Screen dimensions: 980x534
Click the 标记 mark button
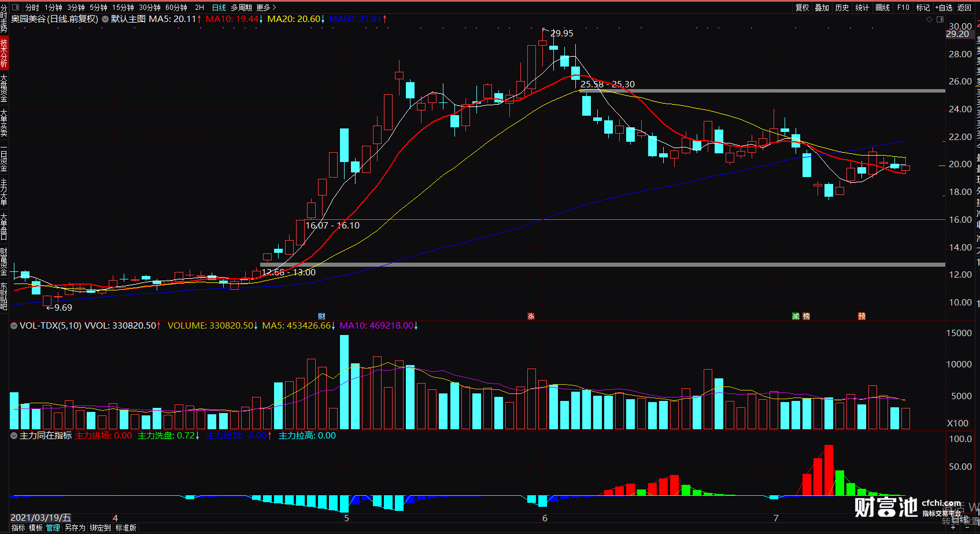pyautogui.click(x=923, y=8)
